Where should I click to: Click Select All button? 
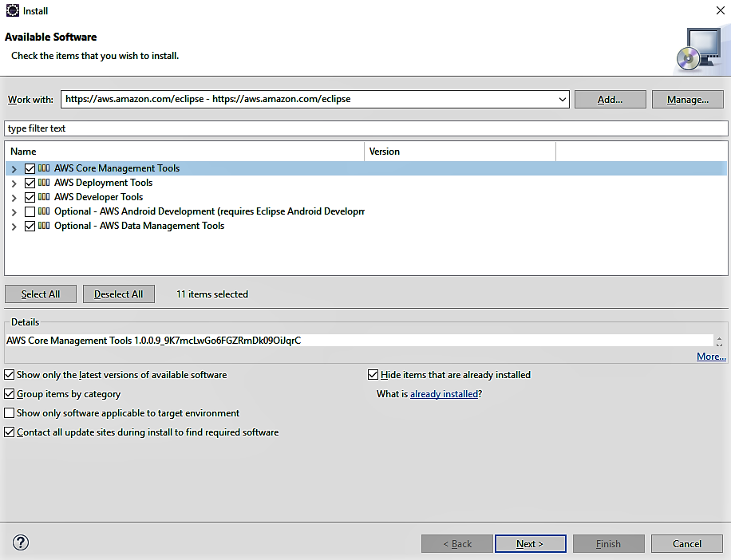(41, 294)
